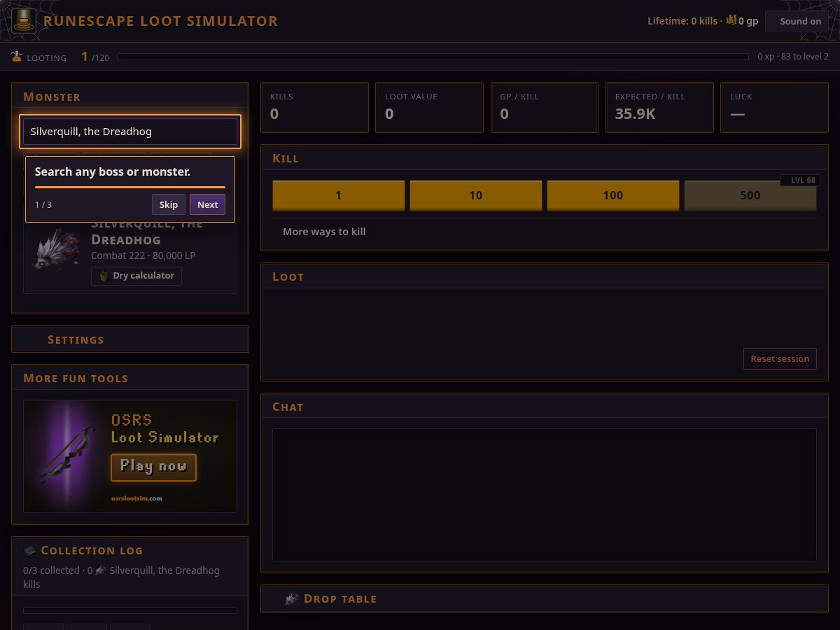This screenshot has height=630, width=840.
Task: Click the GP / Kill stat card
Action: (x=544, y=107)
